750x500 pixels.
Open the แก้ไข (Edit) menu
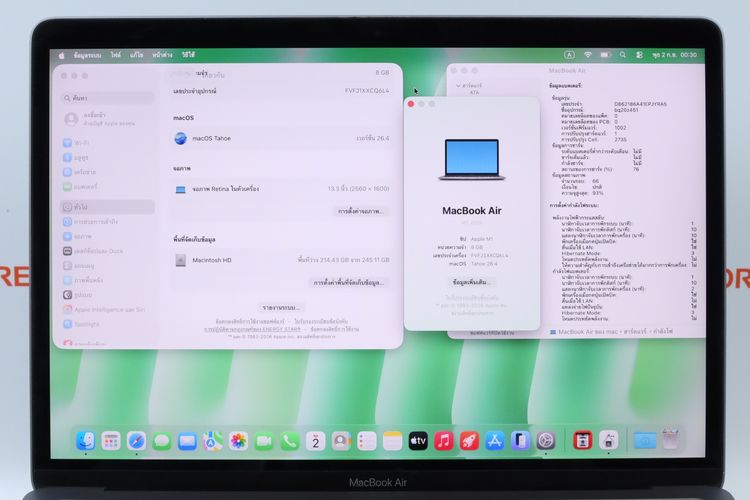coord(136,56)
